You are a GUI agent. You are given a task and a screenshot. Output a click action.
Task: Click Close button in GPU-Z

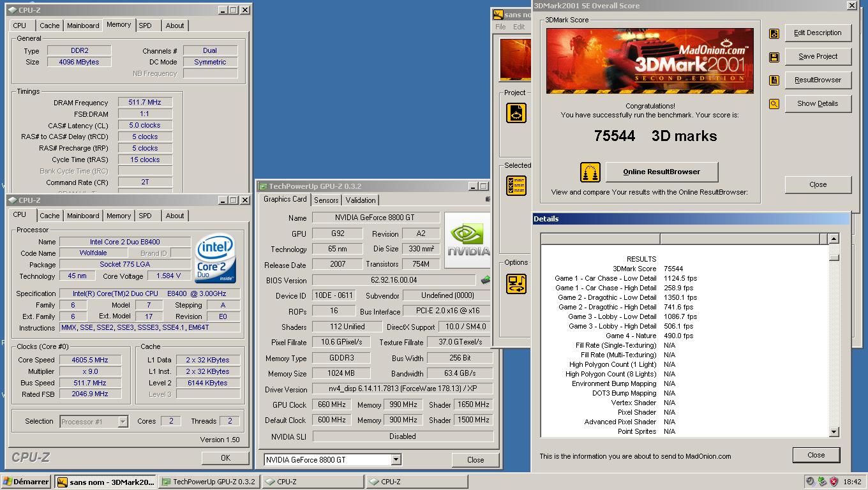tap(475, 460)
